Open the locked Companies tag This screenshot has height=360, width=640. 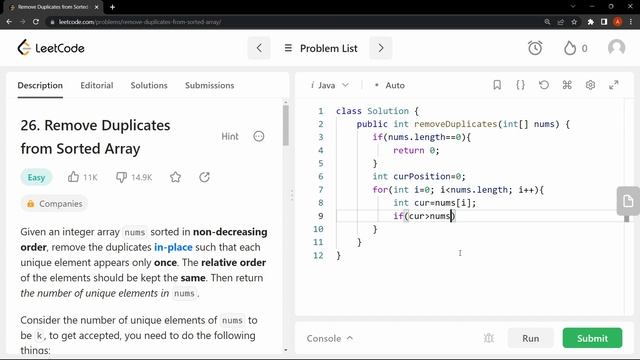pos(54,204)
